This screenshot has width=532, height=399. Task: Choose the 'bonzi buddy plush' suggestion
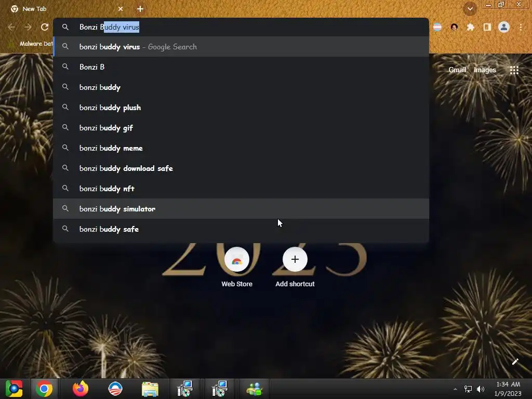point(241,108)
